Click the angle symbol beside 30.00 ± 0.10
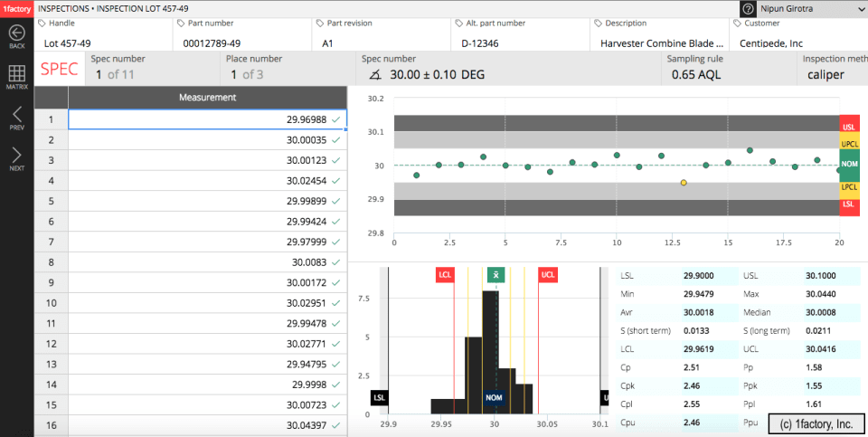868x437 pixels. pos(375,75)
